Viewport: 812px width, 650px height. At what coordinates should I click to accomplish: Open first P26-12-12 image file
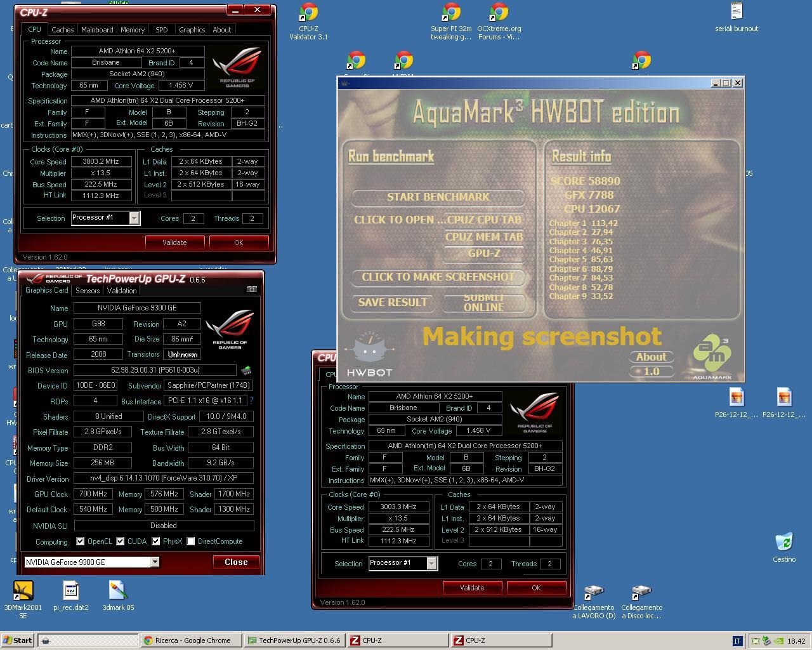(736, 403)
